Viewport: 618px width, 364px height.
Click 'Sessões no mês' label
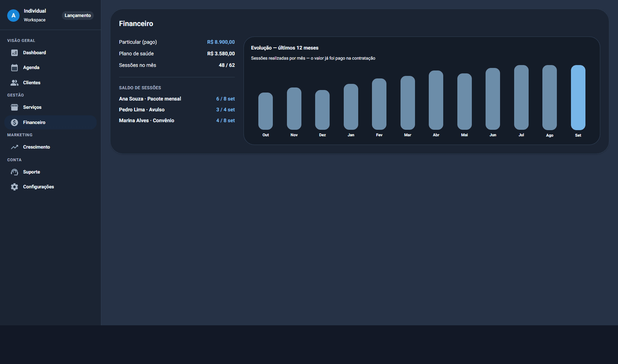pos(137,65)
